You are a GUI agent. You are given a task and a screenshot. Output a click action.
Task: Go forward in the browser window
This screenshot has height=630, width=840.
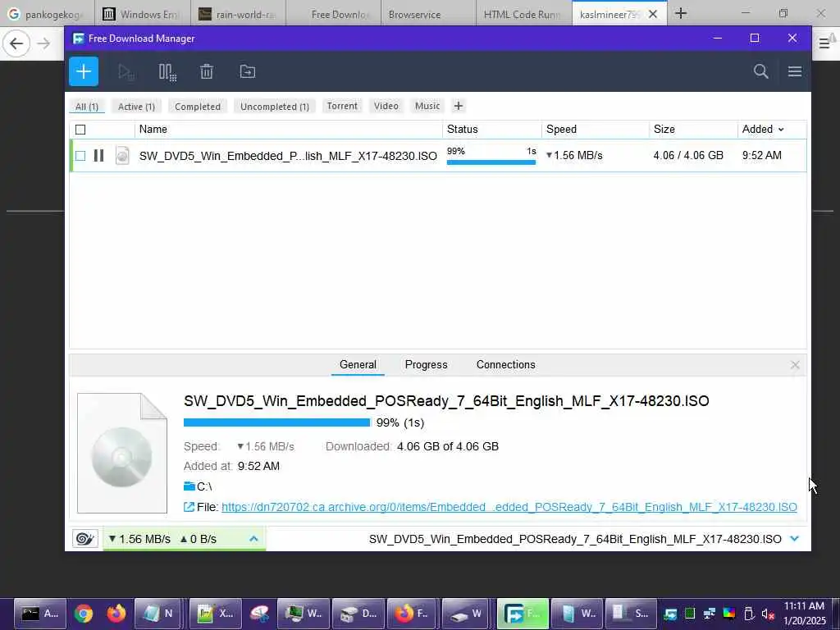(44, 43)
